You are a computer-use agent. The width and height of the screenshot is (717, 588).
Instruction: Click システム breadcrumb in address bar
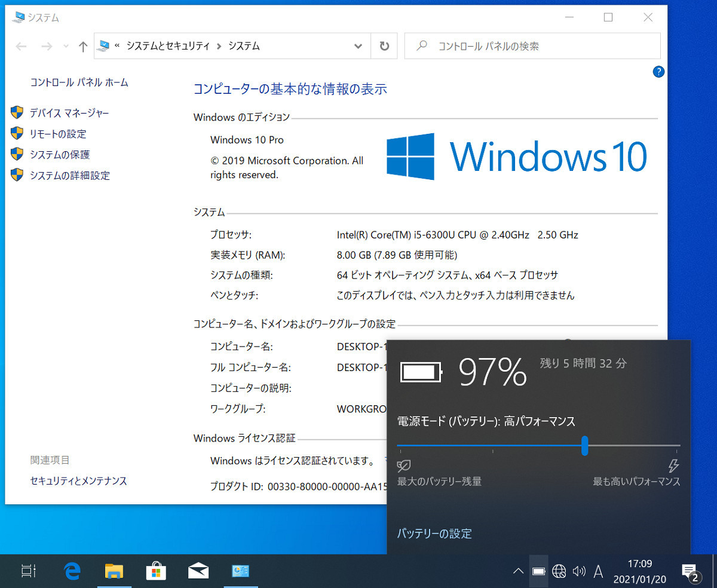pyautogui.click(x=244, y=46)
